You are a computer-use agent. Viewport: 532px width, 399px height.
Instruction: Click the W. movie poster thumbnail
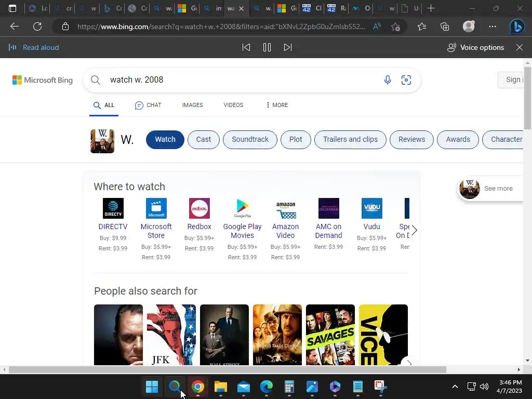coord(102,141)
